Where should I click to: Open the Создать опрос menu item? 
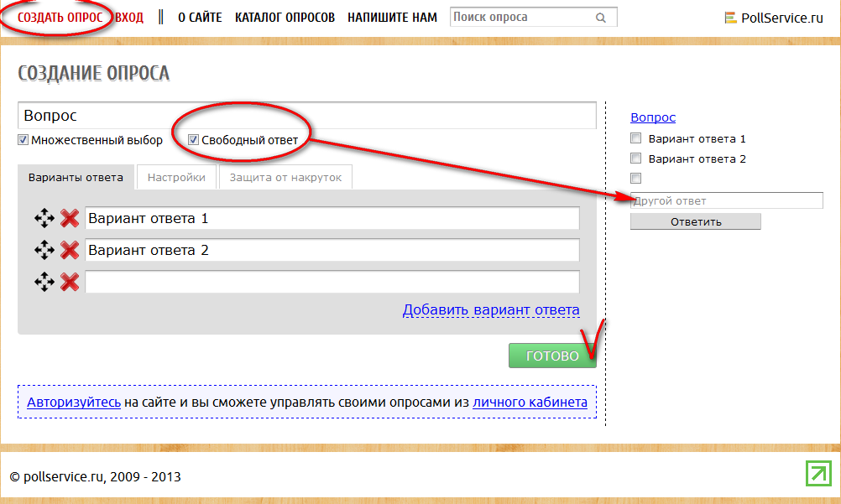60,18
